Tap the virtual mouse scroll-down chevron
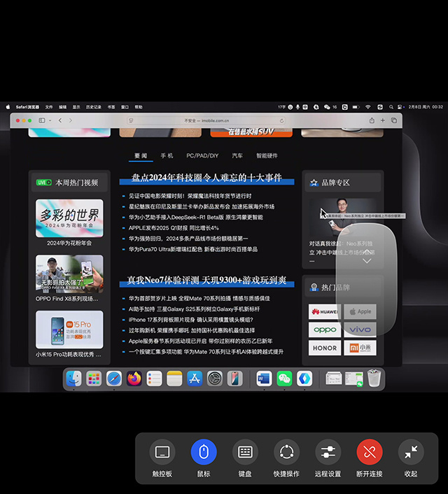448x494 pixels. 367,261
